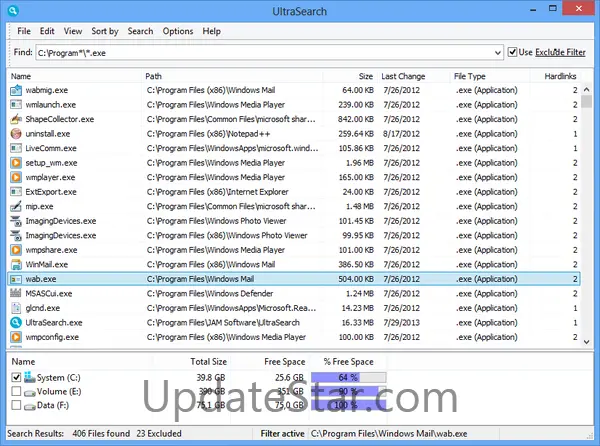Click the 14.23 MB size cell
The image size is (600, 446).
coord(357,308)
